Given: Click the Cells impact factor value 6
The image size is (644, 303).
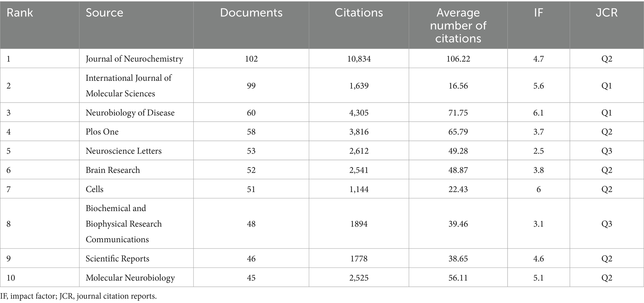Looking at the screenshot, I should (538, 189).
